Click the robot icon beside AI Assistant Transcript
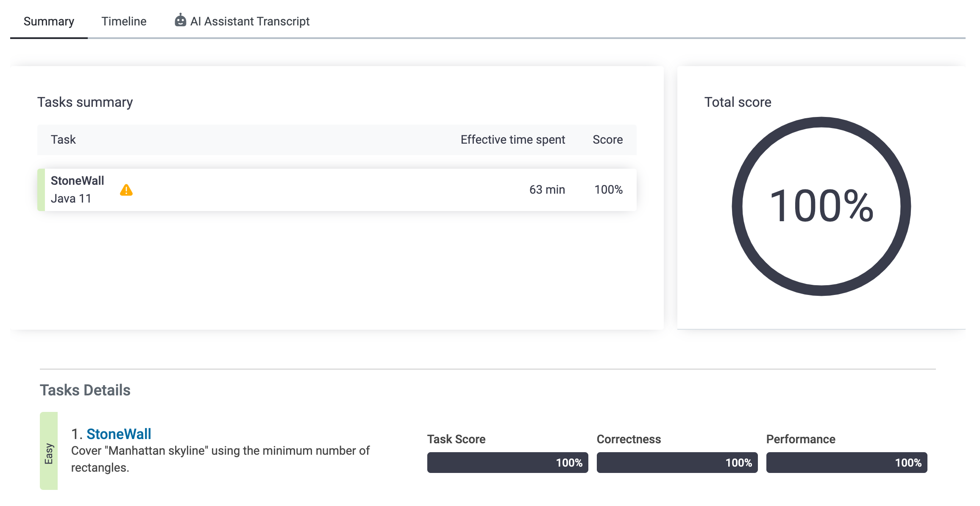 180,20
